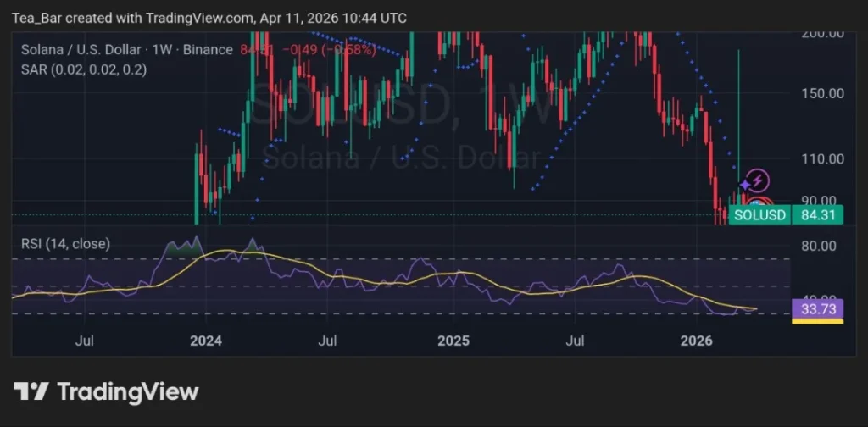This screenshot has width=868, height=427.
Task: Click the purple 33.73 RSI value badge
Action: 817,309
